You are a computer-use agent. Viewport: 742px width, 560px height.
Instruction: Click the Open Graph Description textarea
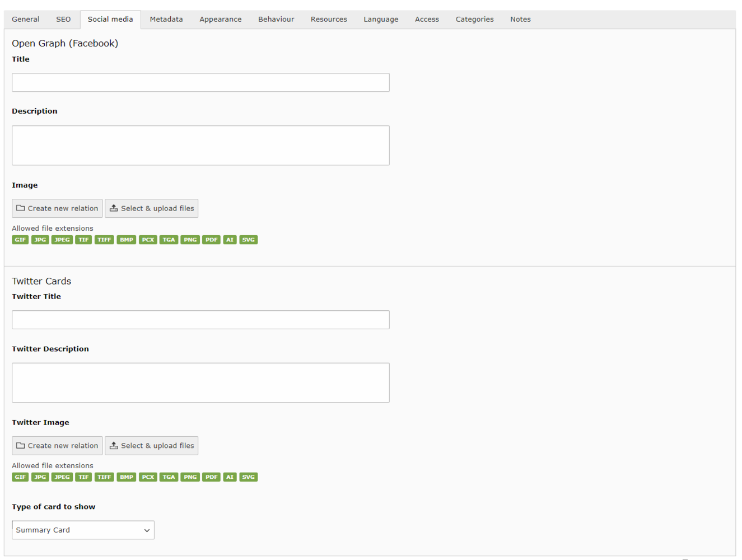pyautogui.click(x=200, y=146)
